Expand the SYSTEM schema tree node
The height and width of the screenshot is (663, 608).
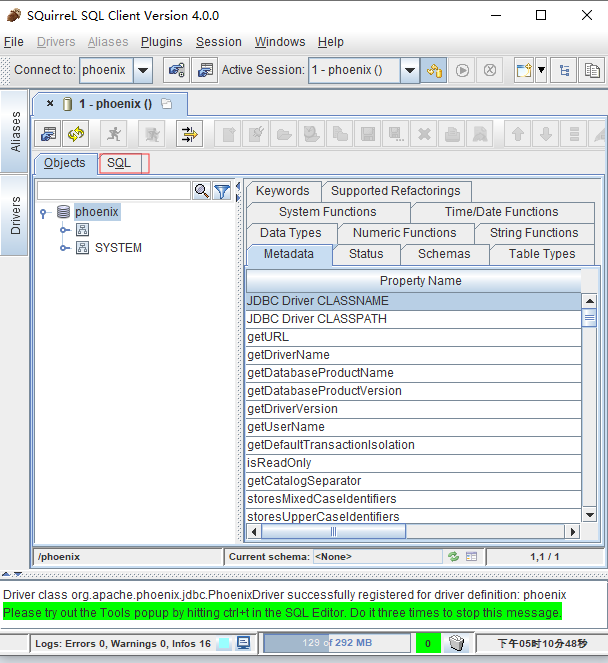click(x=65, y=248)
